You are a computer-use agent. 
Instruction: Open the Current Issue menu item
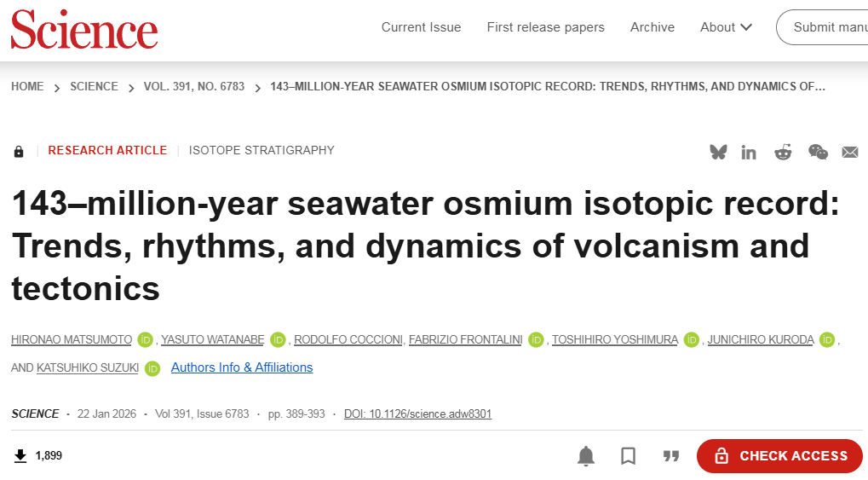[422, 27]
